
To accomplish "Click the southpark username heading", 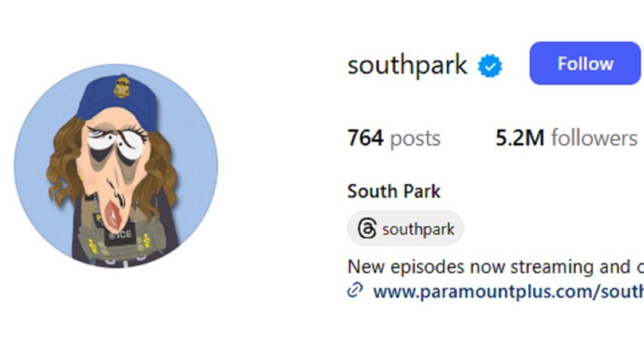I will tap(407, 65).
